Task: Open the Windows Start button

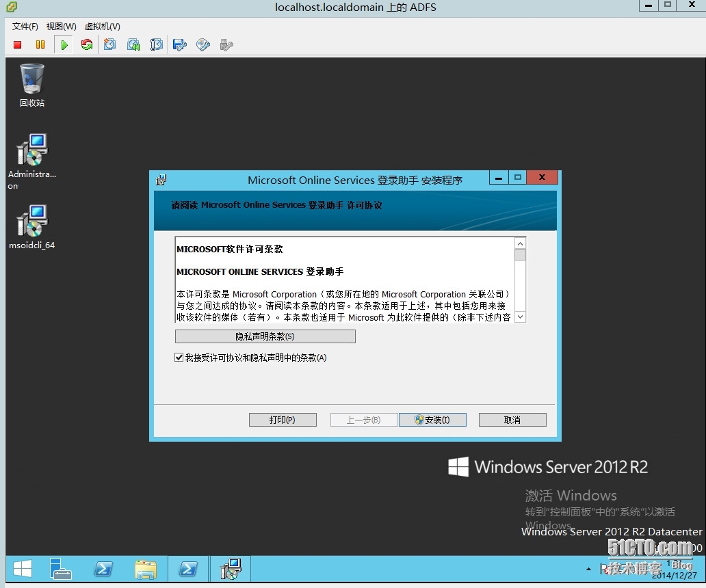Action: click(23, 569)
